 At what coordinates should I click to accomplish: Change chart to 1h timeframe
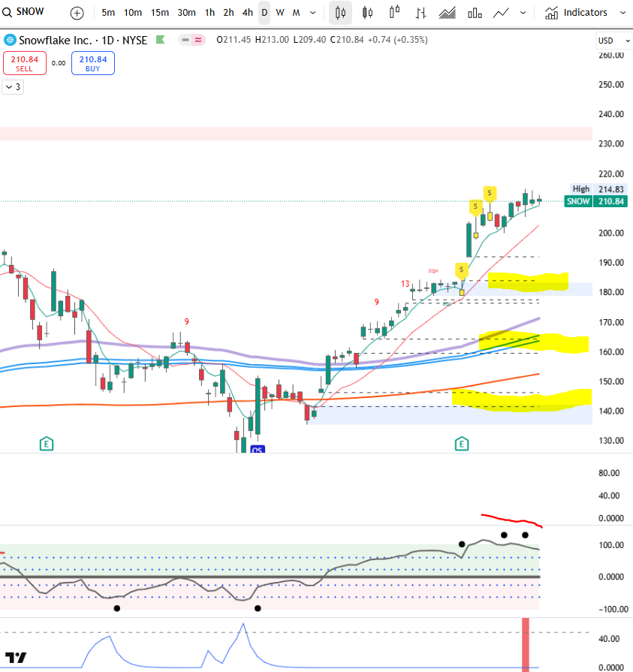tap(209, 13)
